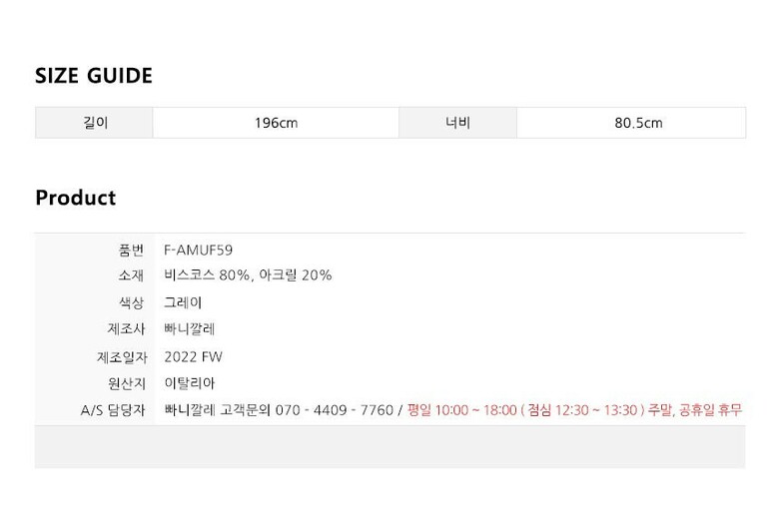779x532 pixels.
Task: Click the A/S 담당자 row label
Action: click(x=113, y=410)
